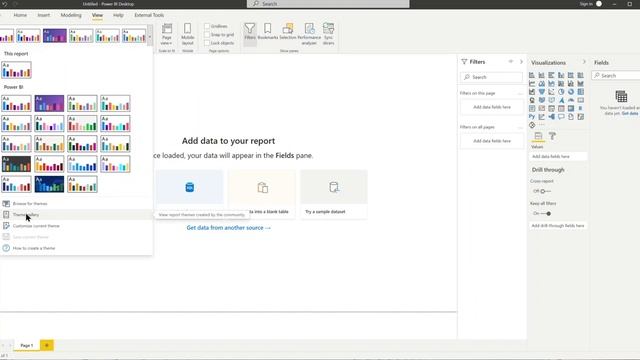Open the Theme gallery option

tap(26, 215)
